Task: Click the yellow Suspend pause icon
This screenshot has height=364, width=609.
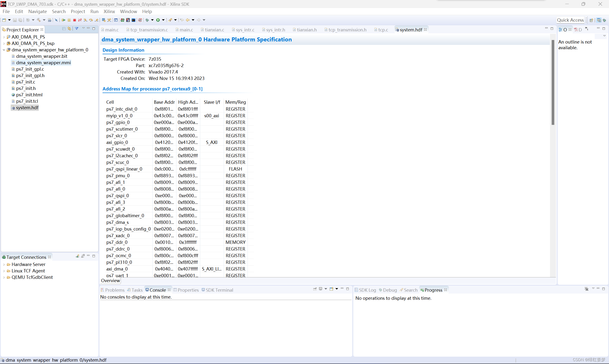Action: tap(69, 20)
